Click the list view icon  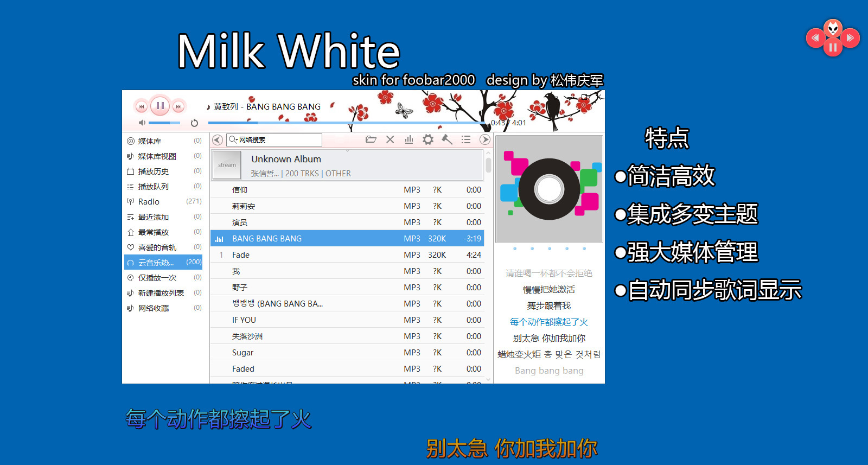466,139
